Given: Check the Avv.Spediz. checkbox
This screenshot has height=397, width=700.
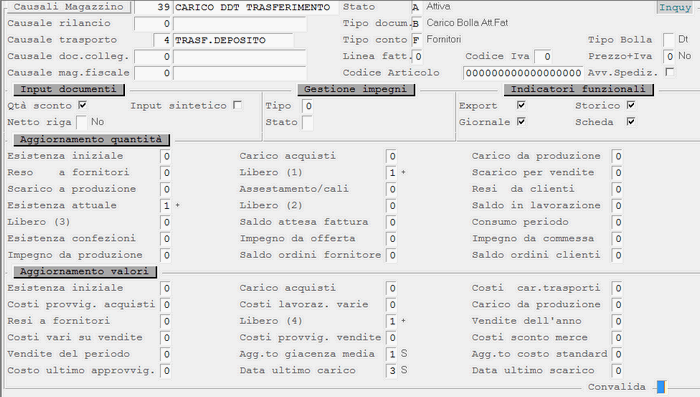Looking at the screenshot, I should 669,72.
